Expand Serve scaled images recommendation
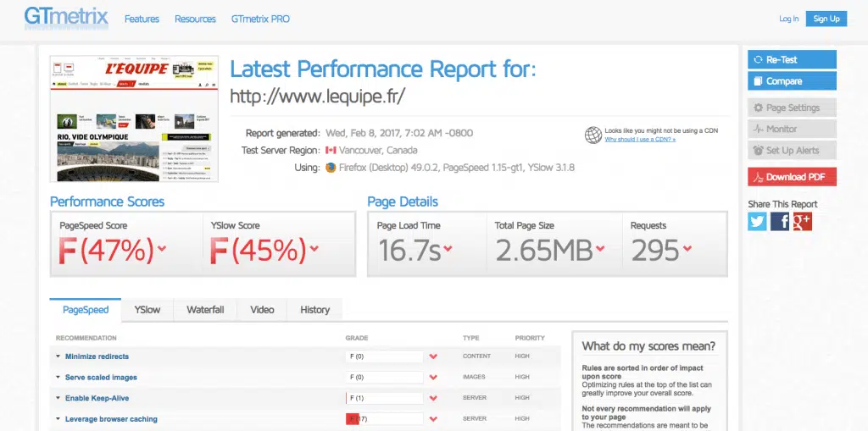Screen dimensions: 868x431 [101, 378]
